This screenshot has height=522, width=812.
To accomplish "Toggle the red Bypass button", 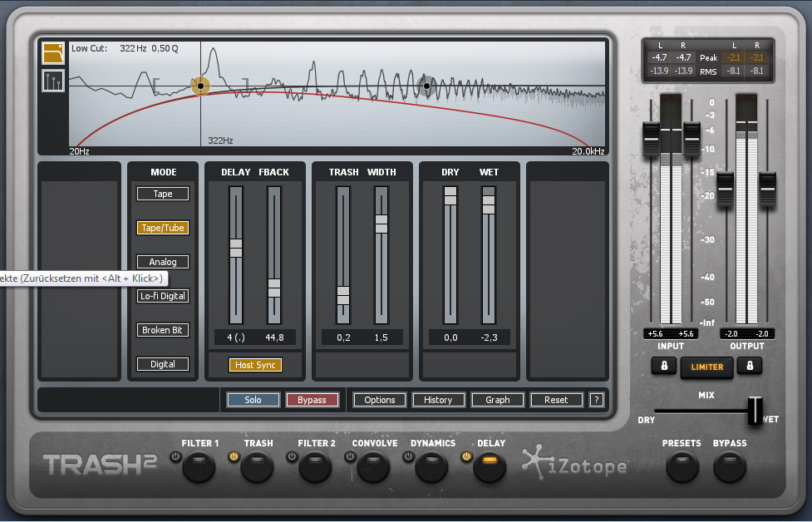I will click(312, 400).
